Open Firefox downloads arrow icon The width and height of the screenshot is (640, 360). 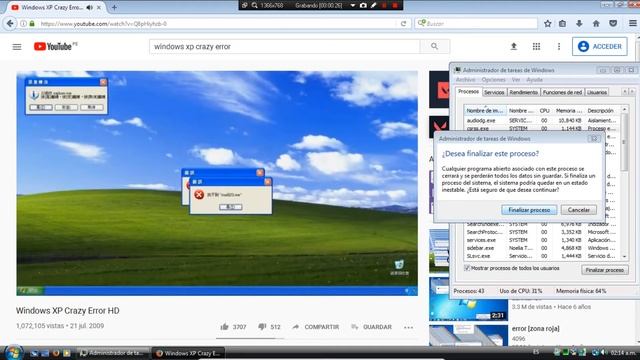579,24
